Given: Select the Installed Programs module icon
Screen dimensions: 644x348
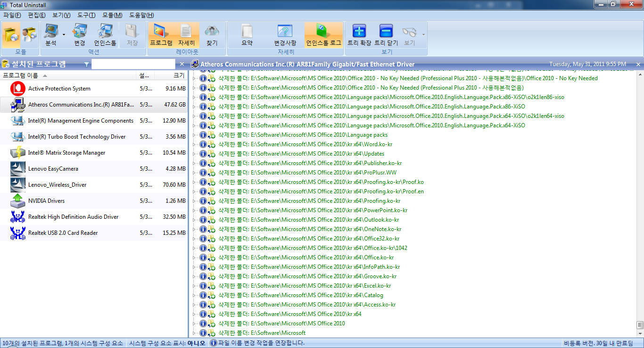Looking at the screenshot, I should [x=11, y=34].
